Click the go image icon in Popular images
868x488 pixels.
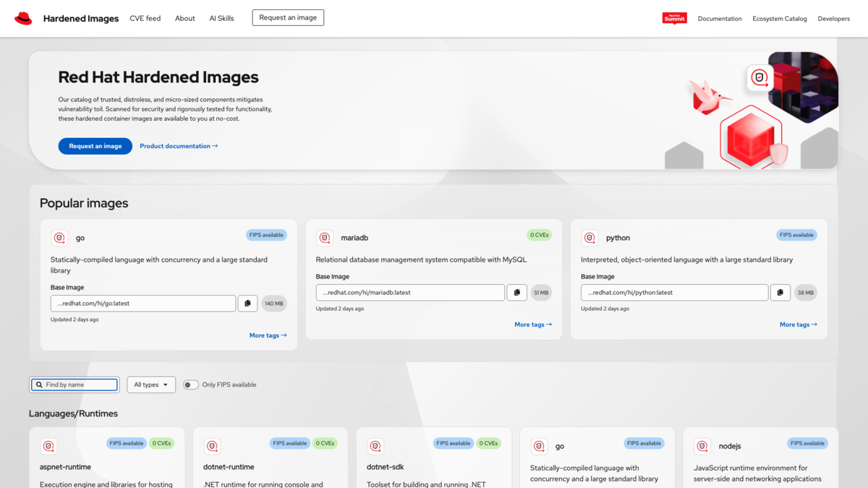(x=59, y=238)
